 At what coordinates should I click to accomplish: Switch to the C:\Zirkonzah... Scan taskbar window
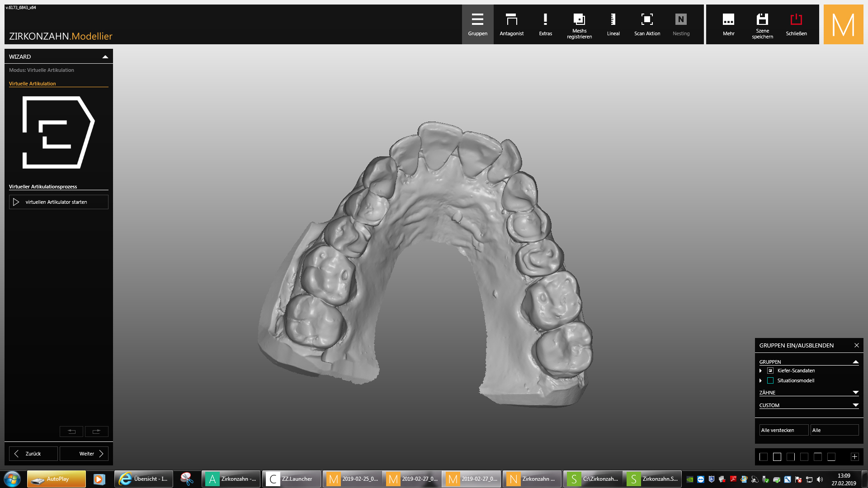593,479
